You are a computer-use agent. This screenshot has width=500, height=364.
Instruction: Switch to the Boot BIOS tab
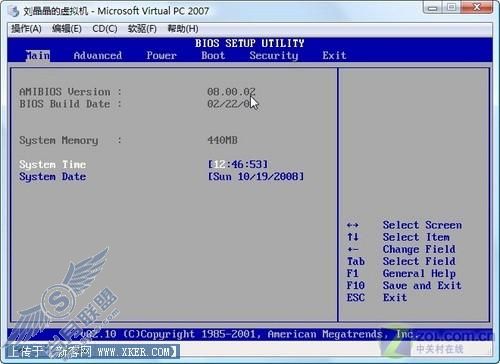coord(213,55)
